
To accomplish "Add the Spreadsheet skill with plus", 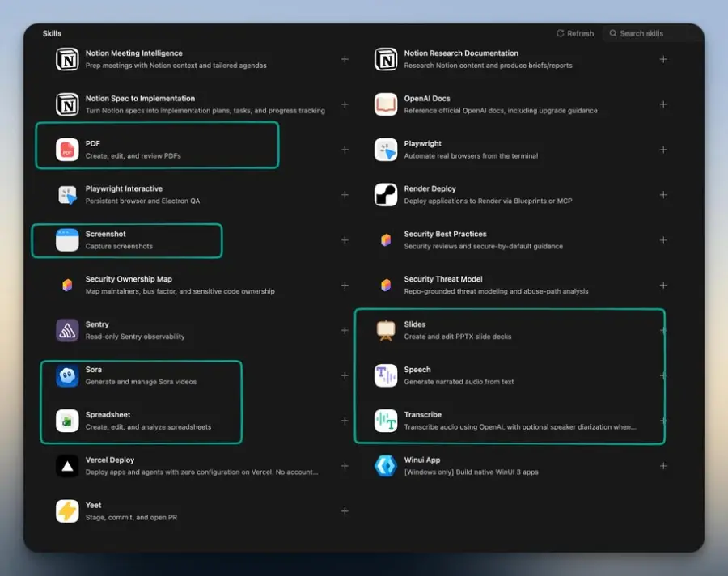I will [345, 421].
